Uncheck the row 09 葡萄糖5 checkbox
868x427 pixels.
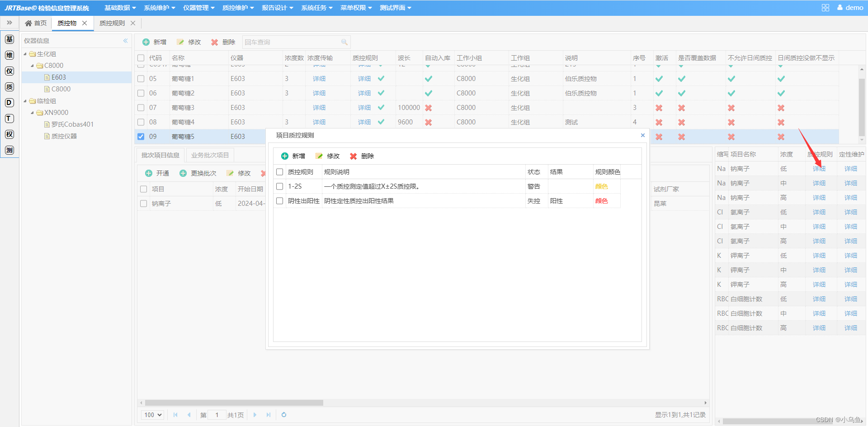[x=141, y=137]
